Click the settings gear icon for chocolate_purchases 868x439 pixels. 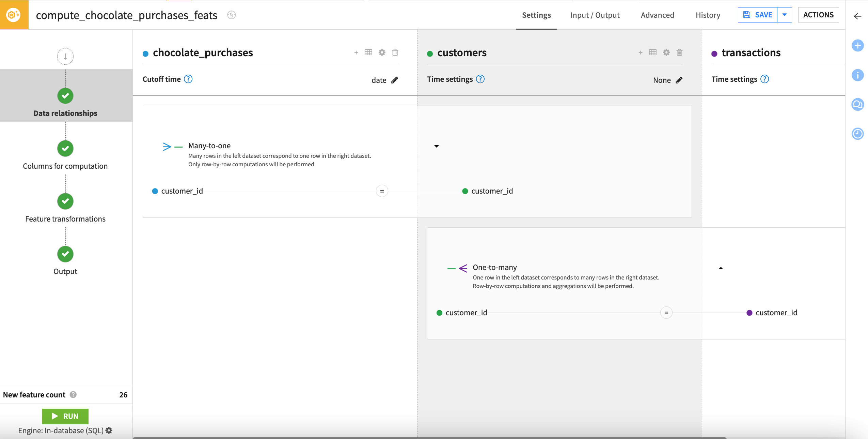pyautogui.click(x=382, y=52)
